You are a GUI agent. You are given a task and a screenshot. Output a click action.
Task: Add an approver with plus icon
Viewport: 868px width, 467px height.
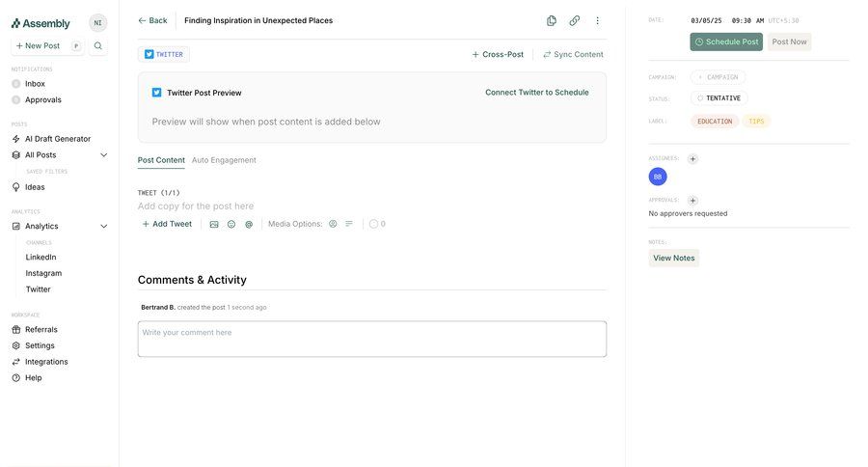coord(692,201)
